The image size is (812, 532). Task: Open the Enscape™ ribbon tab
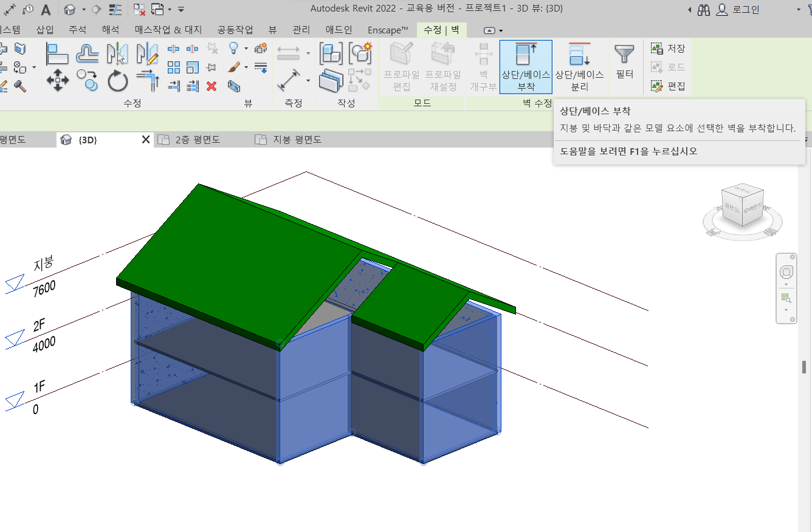tap(388, 30)
